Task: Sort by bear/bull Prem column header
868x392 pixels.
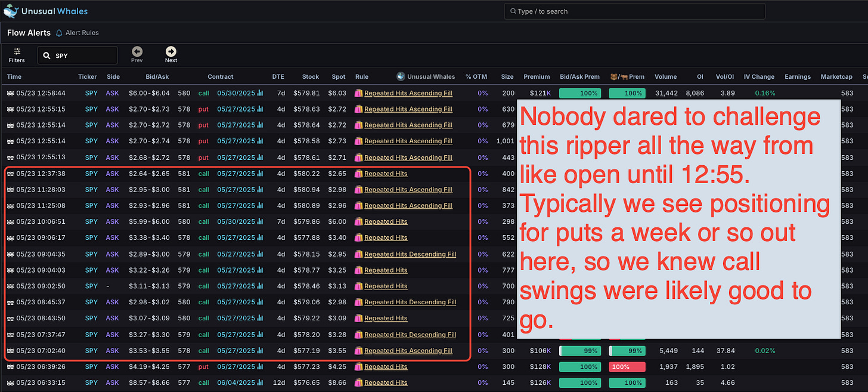Action: (627, 76)
